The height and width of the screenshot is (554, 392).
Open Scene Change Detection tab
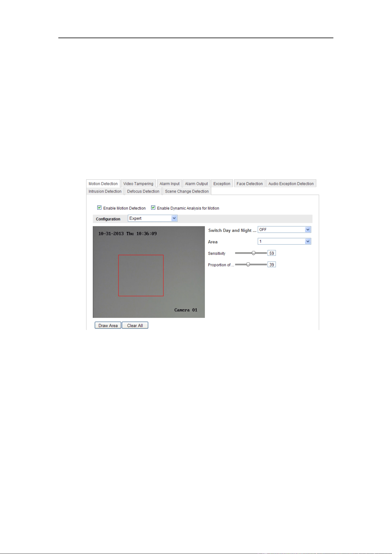click(x=187, y=191)
